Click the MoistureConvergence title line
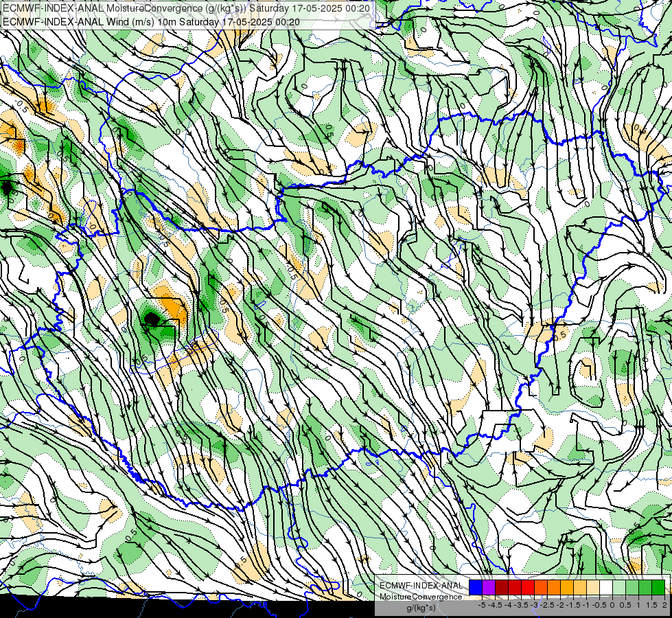Screen dimensions: 672x618 coord(187,8)
